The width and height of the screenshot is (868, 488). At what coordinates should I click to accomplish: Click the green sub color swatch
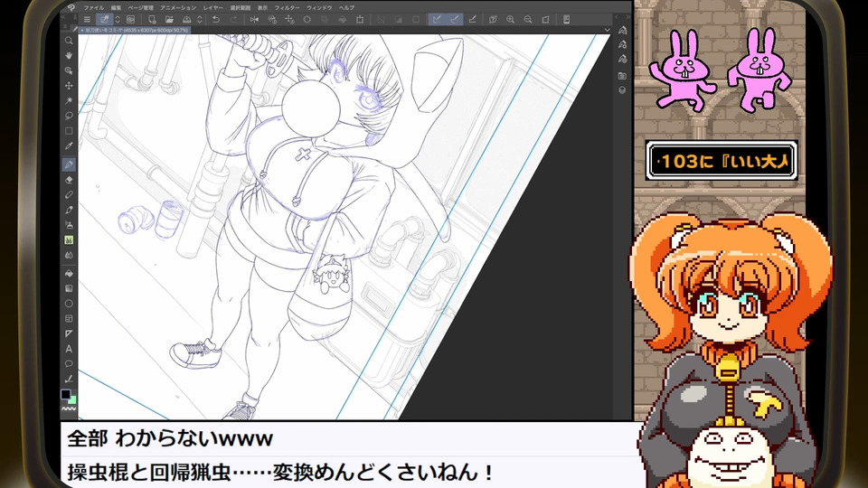[x=72, y=399]
